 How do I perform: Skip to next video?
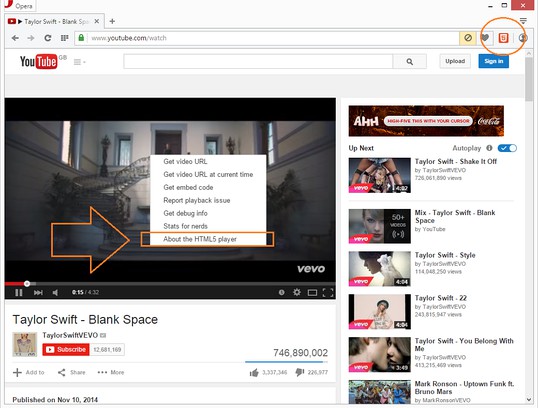(x=38, y=292)
